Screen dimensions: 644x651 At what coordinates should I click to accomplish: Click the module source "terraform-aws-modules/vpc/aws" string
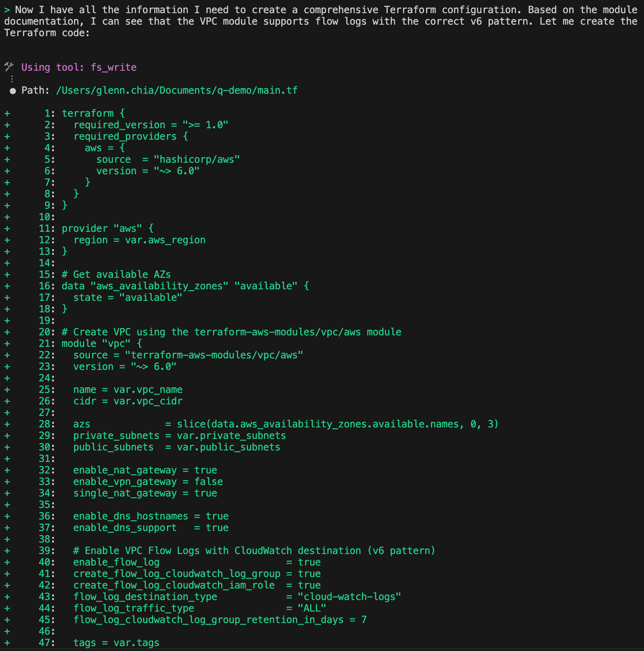point(214,355)
